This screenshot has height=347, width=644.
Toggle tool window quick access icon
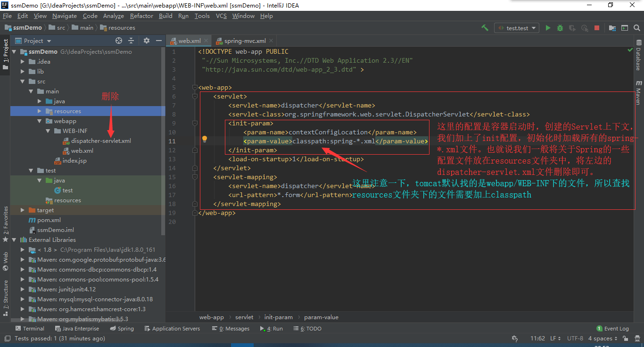point(7,339)
